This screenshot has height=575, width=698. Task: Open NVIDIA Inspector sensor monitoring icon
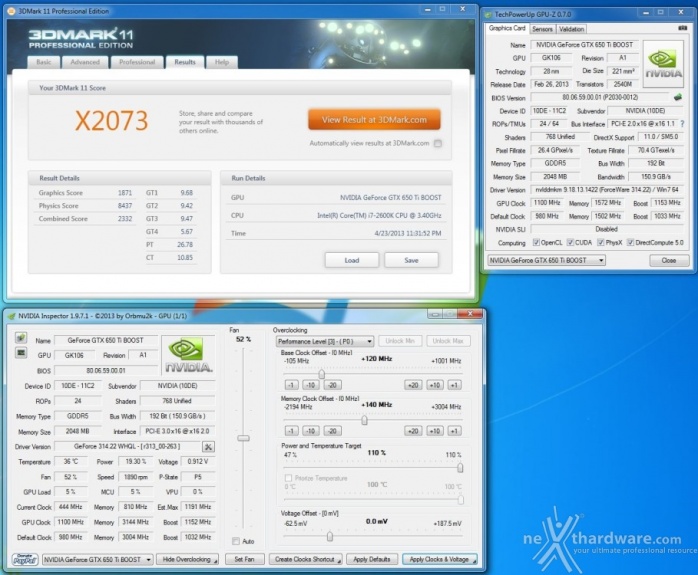coord(20,353)
